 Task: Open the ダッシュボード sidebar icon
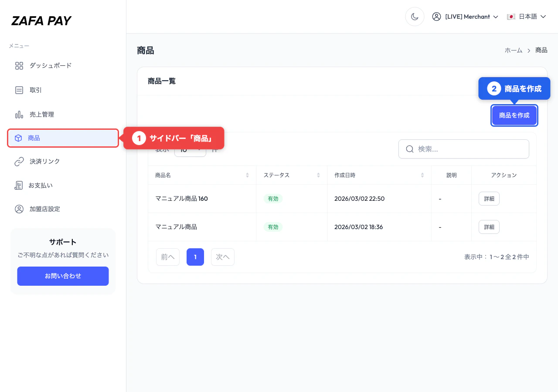(x=19, y=66)
